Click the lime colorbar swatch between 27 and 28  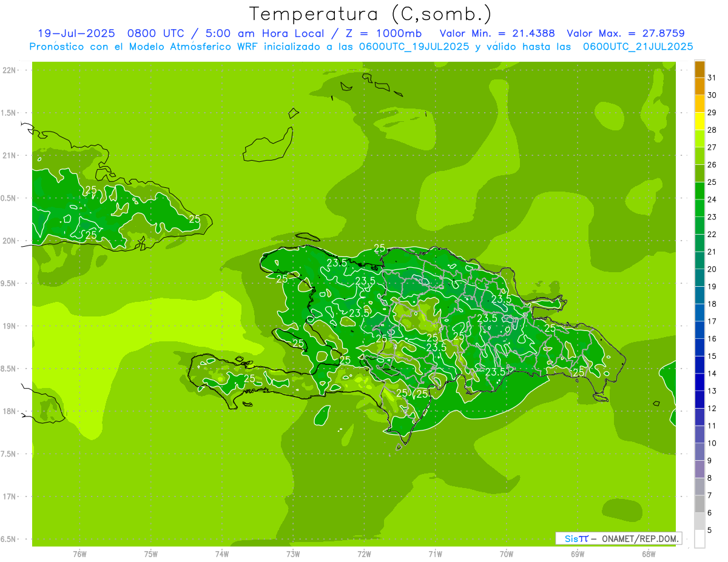tap(700, 139)
